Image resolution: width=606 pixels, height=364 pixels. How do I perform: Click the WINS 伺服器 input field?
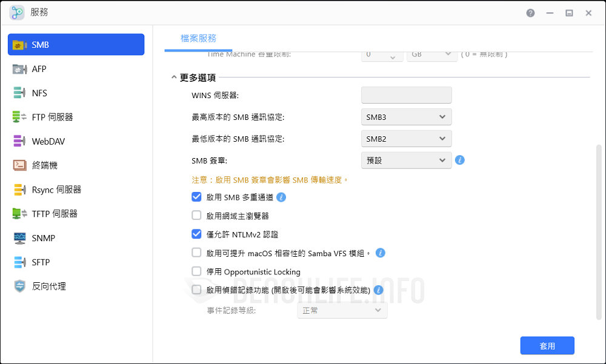click(406, 95)
